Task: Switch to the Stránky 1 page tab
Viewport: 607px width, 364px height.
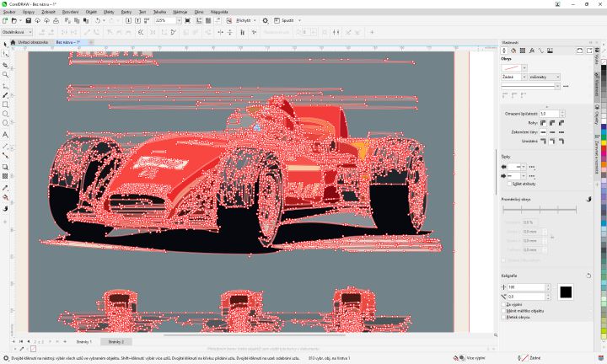Action: pyautogui.click(x=83, y=342)
